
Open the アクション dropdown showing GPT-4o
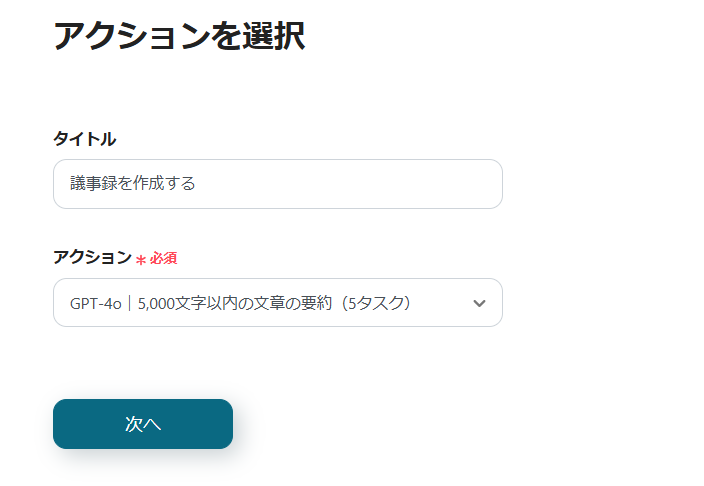277,303
